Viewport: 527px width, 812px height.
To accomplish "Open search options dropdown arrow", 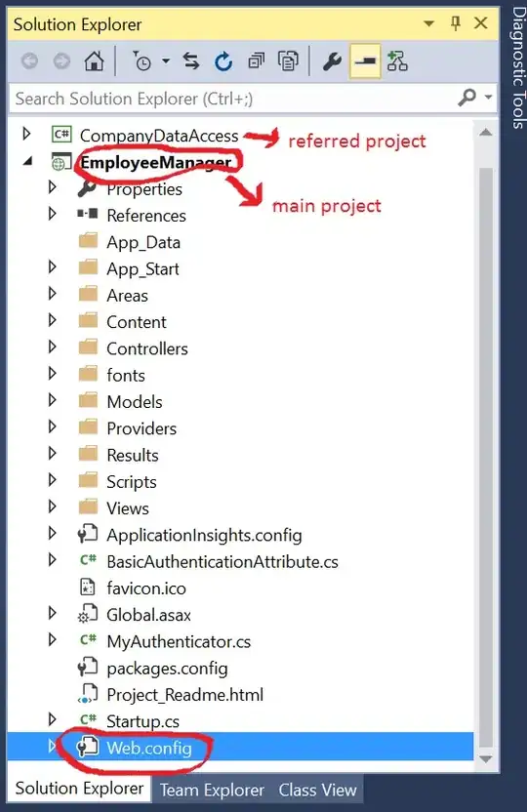I will pyautogui.click(x=488, y=97).
